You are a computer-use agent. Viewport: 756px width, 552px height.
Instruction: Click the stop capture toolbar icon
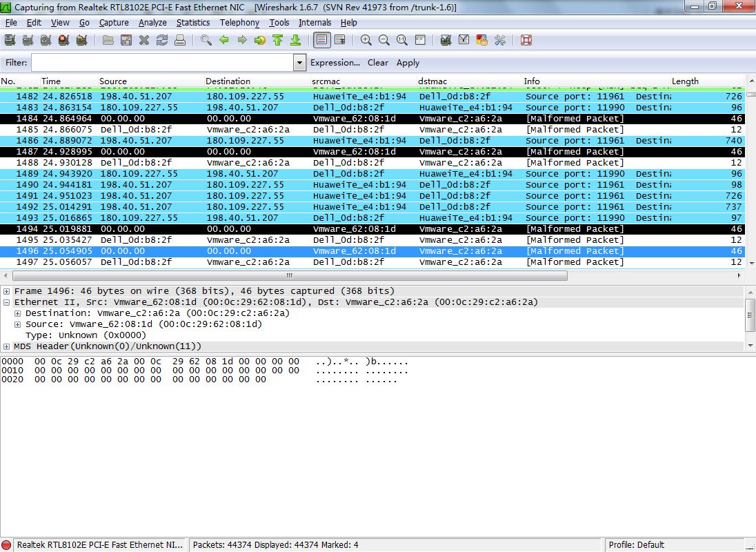click(x=63, y=40)
